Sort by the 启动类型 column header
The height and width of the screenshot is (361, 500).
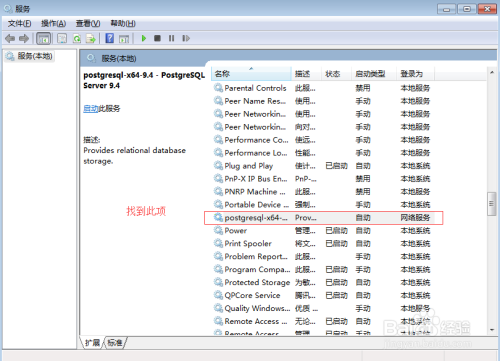(x=373, y=74)
